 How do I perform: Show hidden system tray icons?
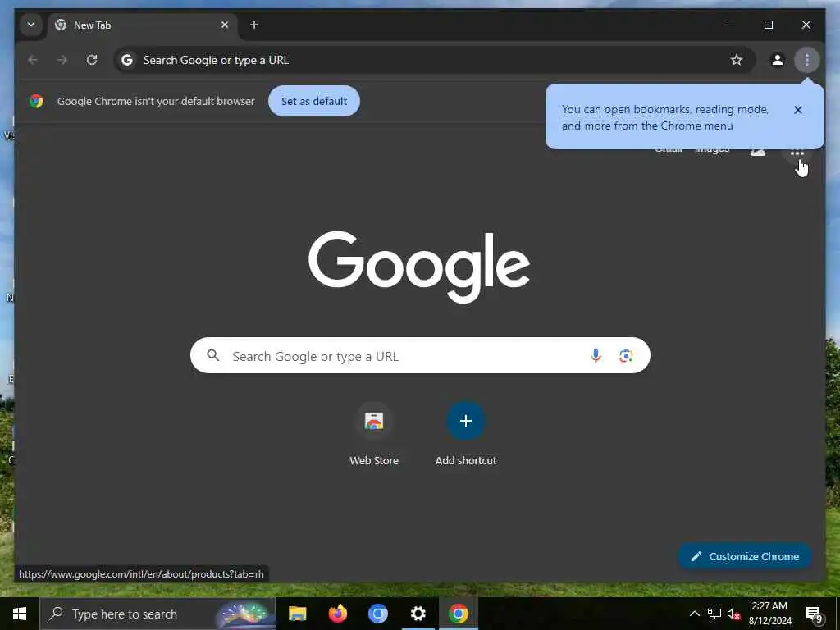(x=694, y=614)
